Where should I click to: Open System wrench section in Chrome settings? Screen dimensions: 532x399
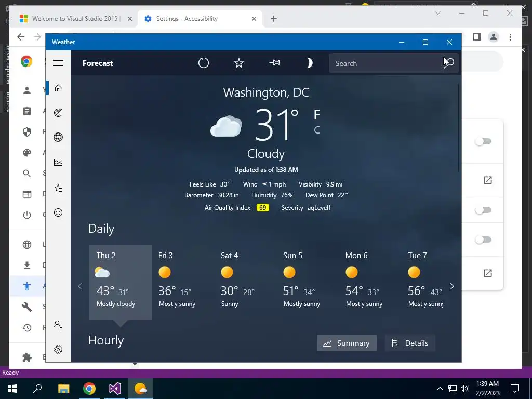(x=27, y=307)
